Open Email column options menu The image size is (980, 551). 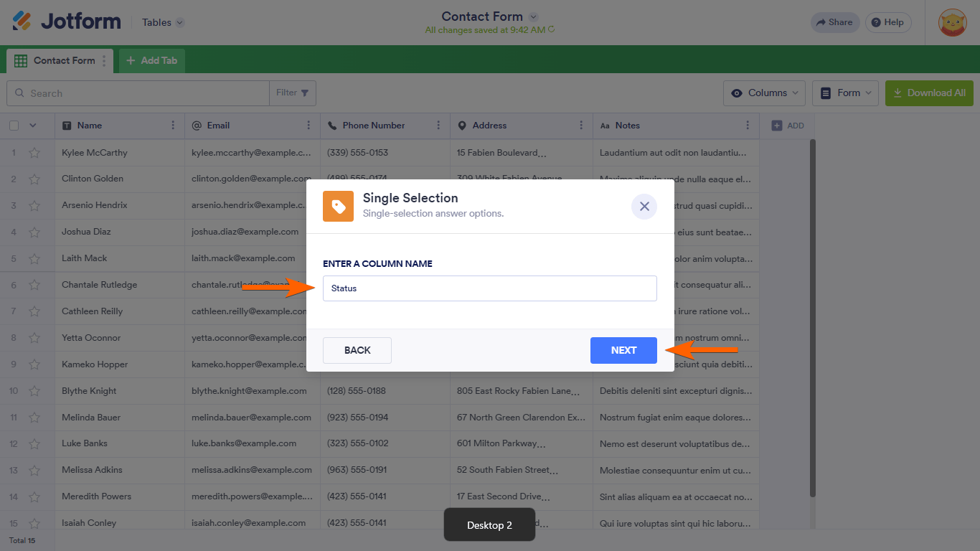coord(308,126)
